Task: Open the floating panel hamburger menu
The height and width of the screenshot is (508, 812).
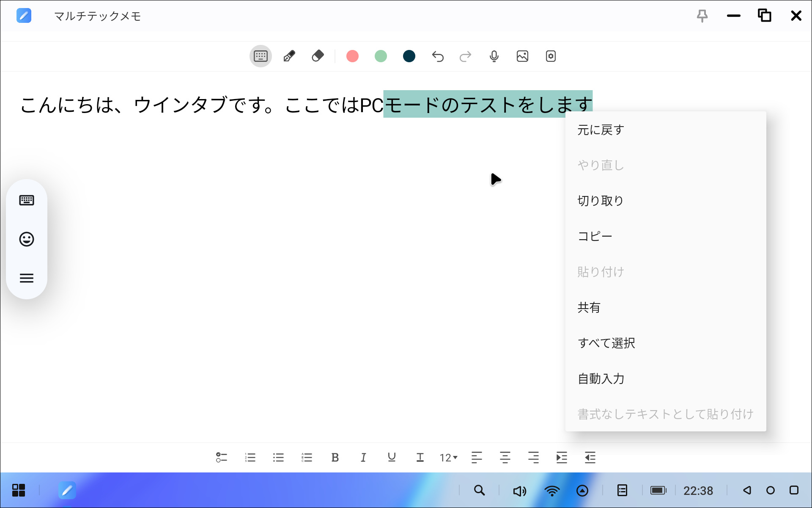Action: pyautogui.click(x=27, y=278)
